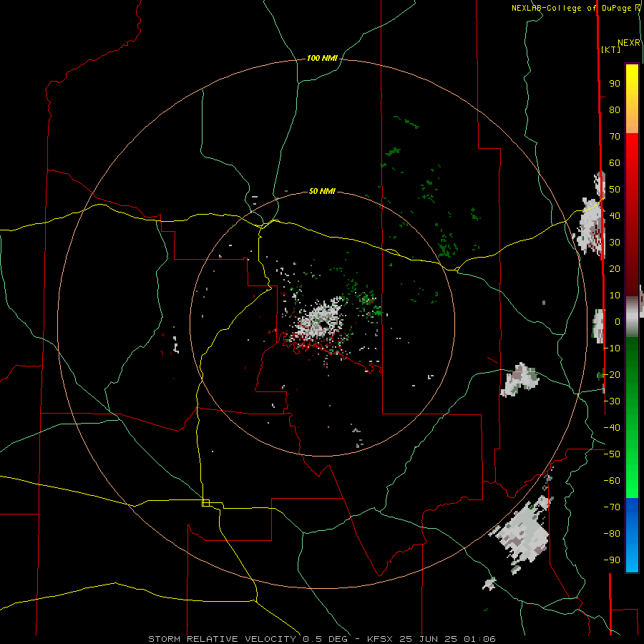Select the -40 knot scale label
644x644 pixels.
coord(612,428)
